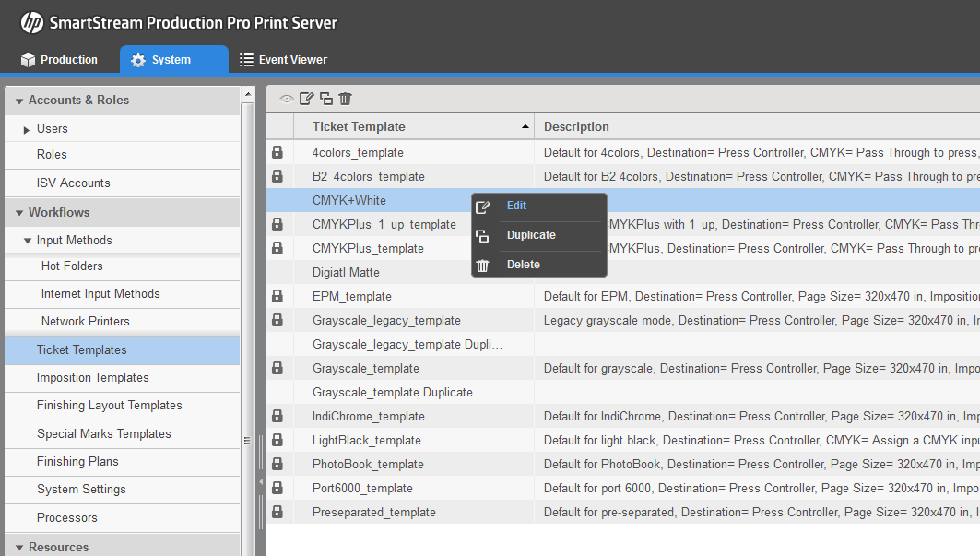
Task: Expand the Resources section
Action: pos(19,547)
